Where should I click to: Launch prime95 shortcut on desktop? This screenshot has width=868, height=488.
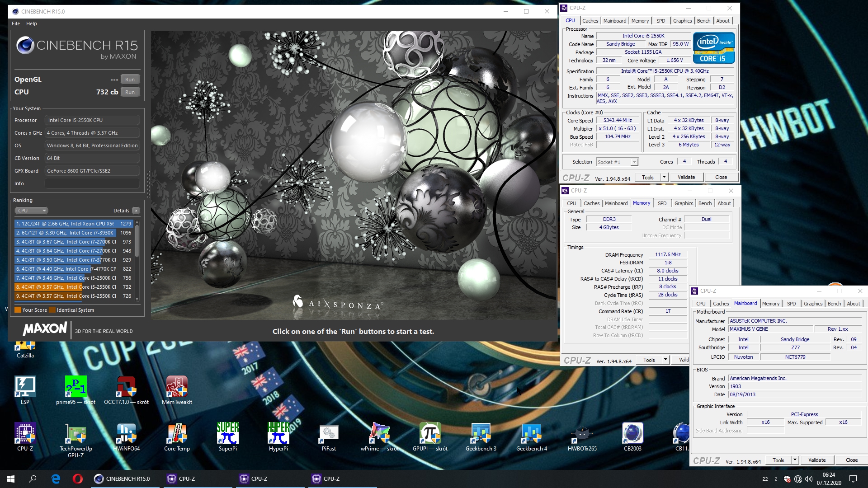click(x=75, y=390)
